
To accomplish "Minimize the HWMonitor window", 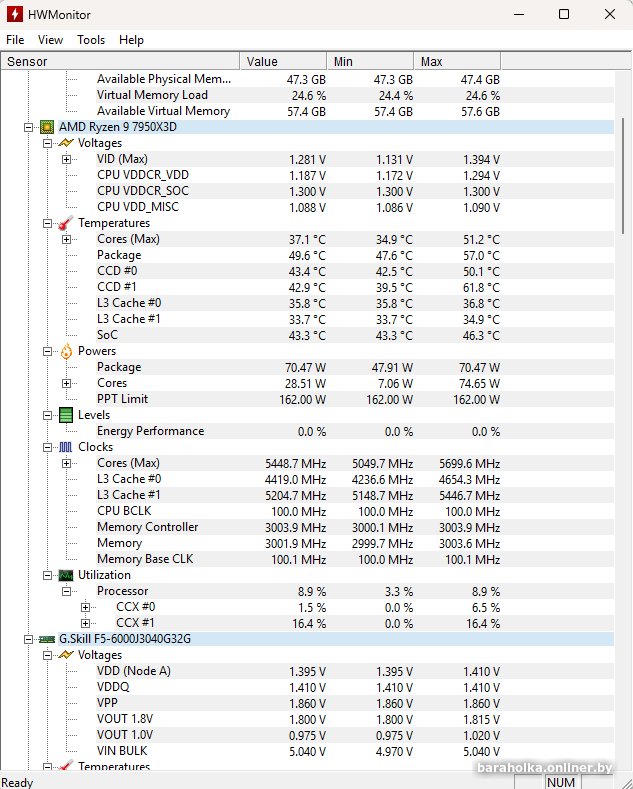I will tap(519, 14).
